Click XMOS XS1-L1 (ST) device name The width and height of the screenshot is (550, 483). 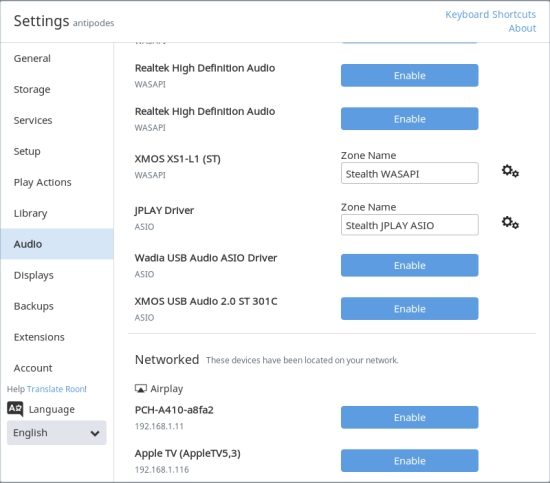(x=177, y=159)
